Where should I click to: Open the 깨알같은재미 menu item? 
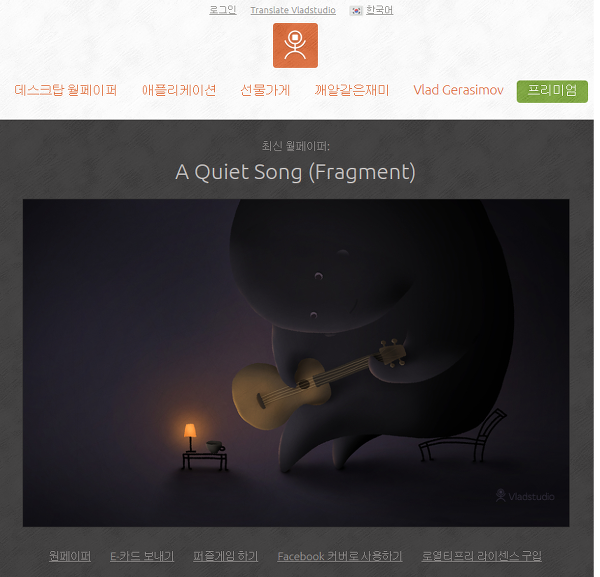click(352, 90)
